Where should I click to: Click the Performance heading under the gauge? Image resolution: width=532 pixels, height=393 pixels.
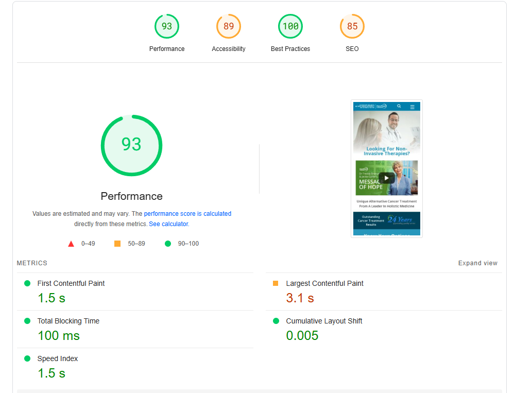pos(132,196)
